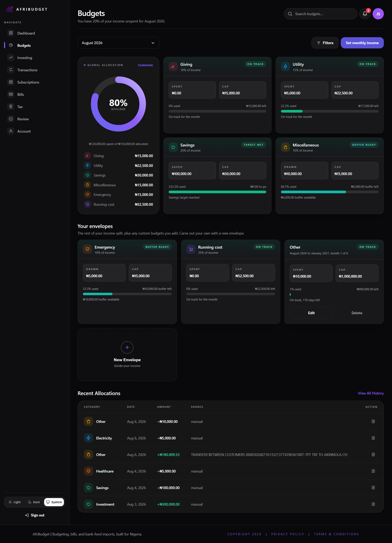Go to Transactions in sidebar
The width and height of the screenshot is (392, 543).
tap(27, 70)
